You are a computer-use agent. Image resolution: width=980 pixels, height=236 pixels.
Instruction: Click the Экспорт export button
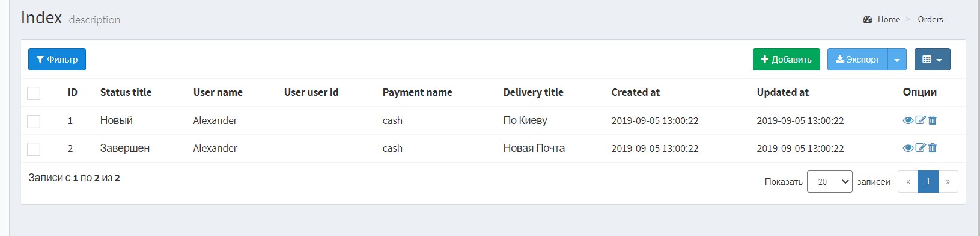857,60
